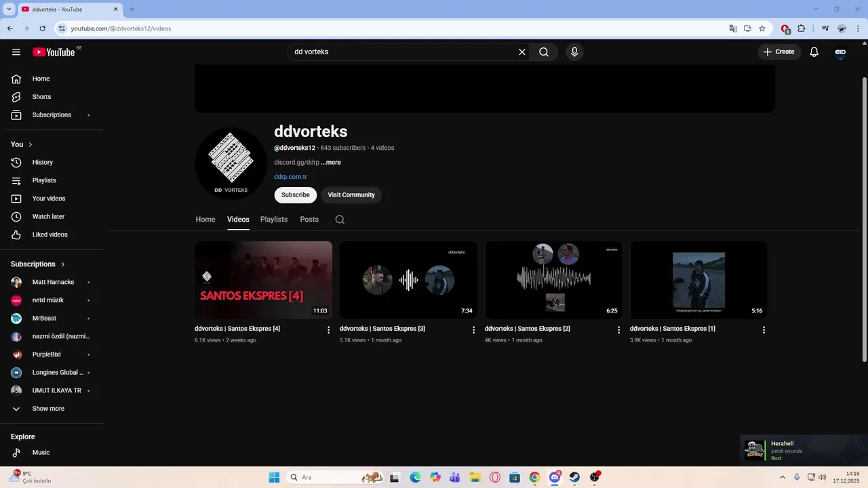This screenshot has height=488, width=868.
Task: Play the Santos Ekspres [4] thumbnail
Action: pyautogui.click(x=263, y=280)
